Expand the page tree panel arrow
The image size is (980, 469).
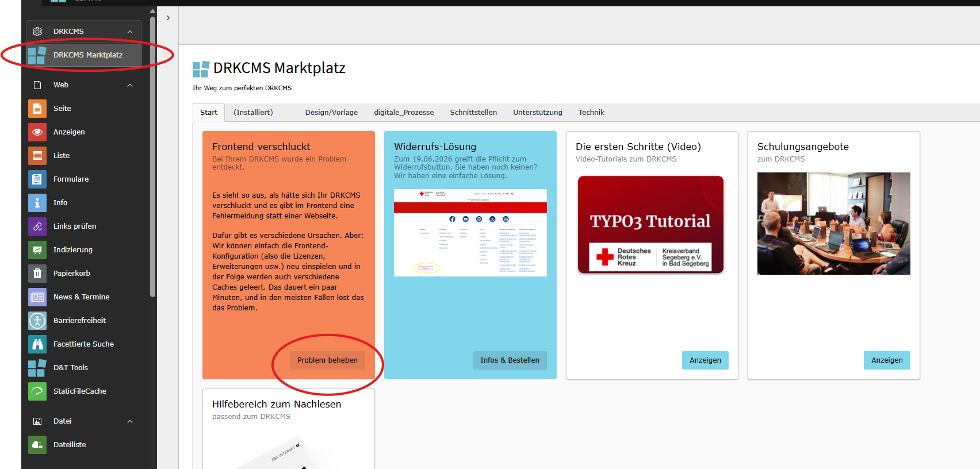pos(168,18)
